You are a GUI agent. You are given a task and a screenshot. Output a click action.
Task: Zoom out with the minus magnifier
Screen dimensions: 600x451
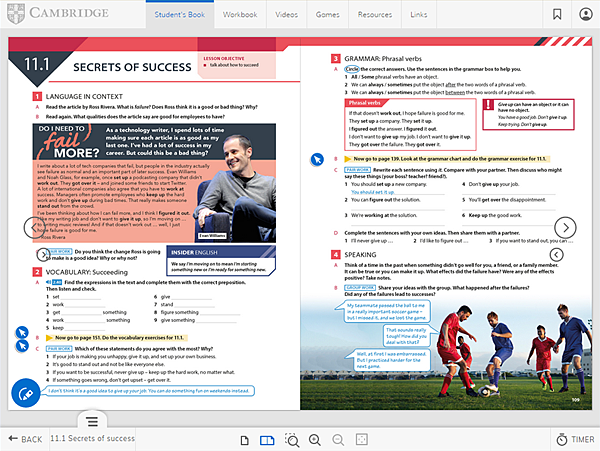tap(338, 440)
